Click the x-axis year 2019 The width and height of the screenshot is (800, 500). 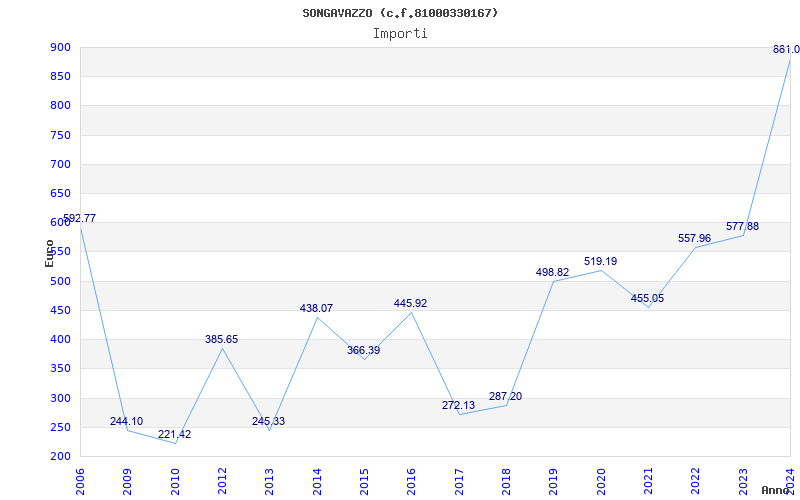(x=554, y=481)
